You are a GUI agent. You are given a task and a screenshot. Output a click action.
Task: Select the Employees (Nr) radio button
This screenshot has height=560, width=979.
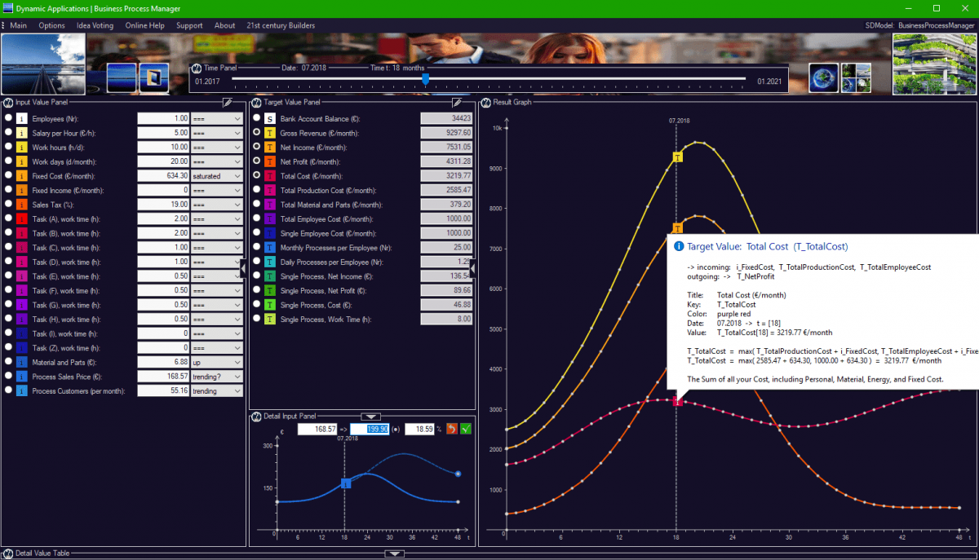(8, 118)
